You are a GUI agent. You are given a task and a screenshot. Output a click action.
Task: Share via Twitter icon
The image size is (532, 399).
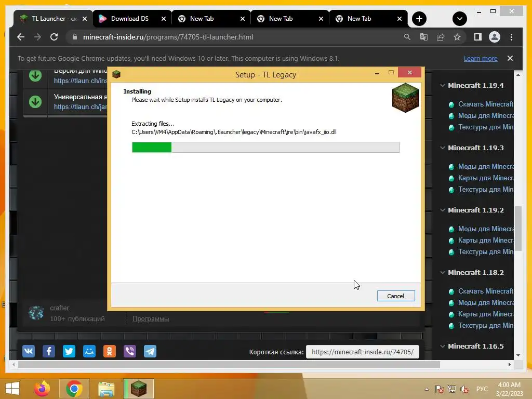pos(69,351)
